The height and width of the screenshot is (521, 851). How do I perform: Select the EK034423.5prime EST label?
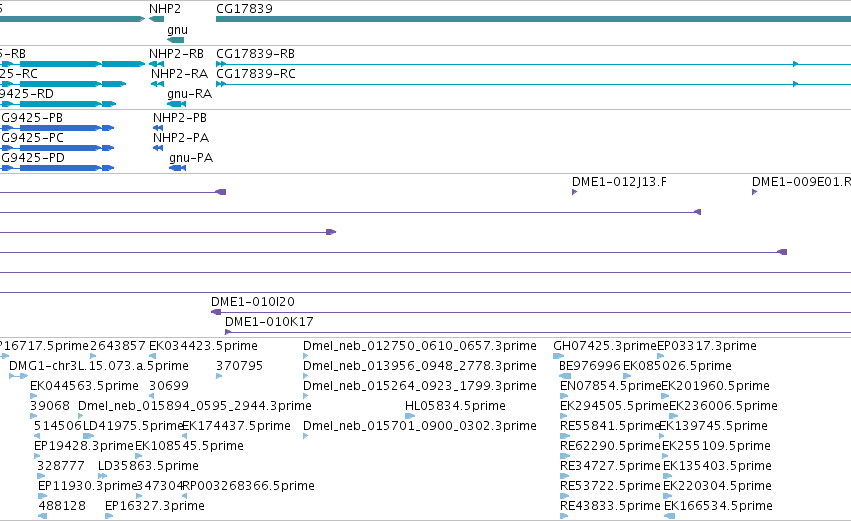pos(204,346)
